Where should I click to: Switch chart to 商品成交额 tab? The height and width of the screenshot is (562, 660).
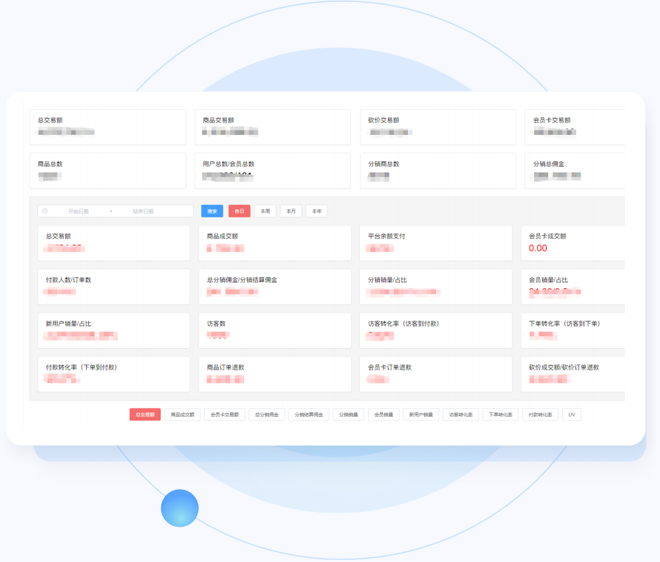[x=183, y=415]
